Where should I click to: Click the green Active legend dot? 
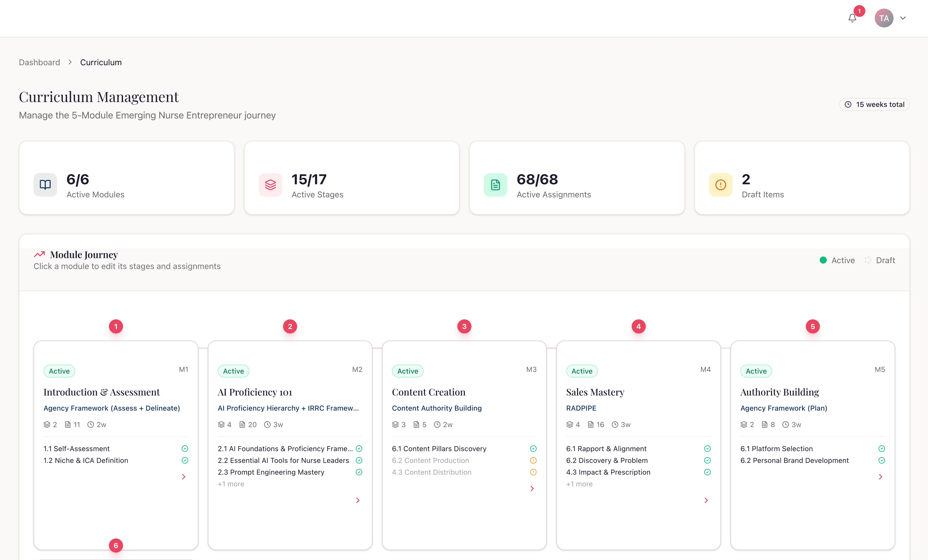pyautogui.click(x=823, y=260)
